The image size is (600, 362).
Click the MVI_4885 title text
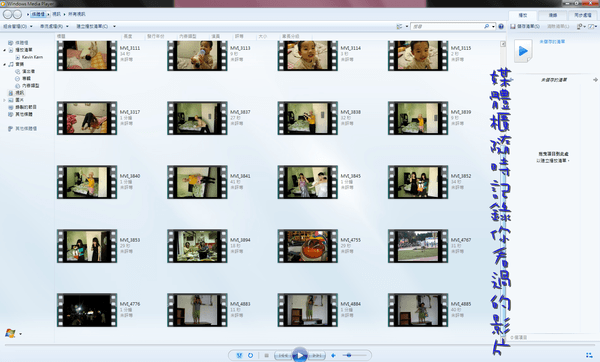click(461, 304)
